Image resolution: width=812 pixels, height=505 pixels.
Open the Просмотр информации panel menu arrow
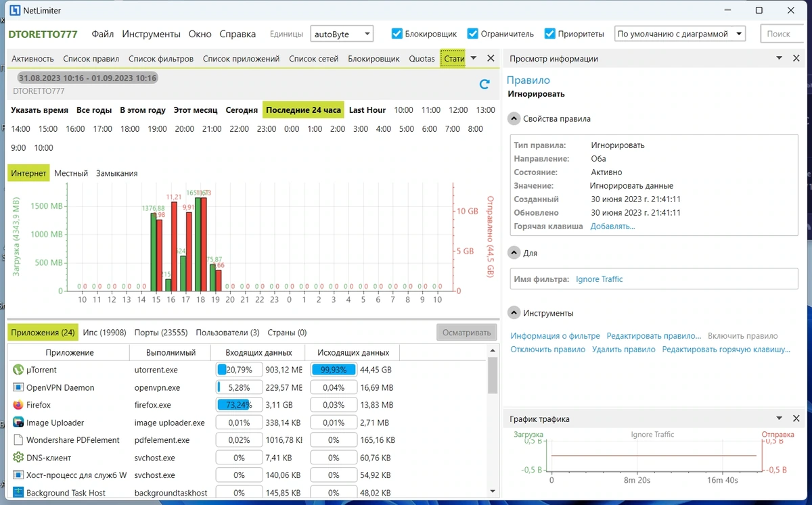click(x=779, y=59)
